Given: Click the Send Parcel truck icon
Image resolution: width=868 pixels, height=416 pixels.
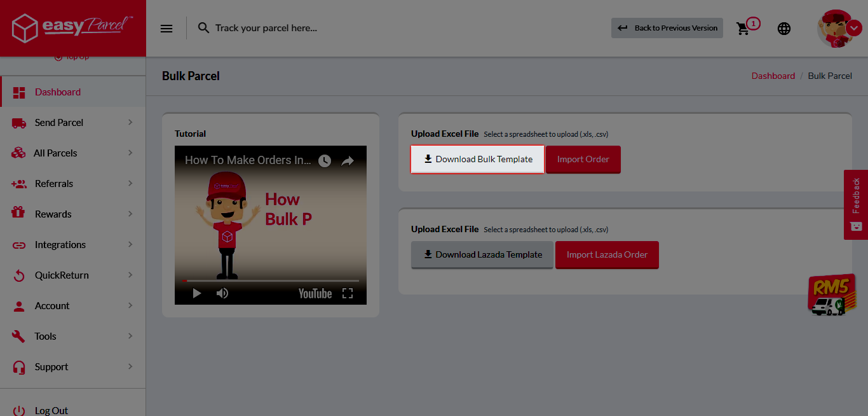Looking at the screenshot, I should 19,123.
